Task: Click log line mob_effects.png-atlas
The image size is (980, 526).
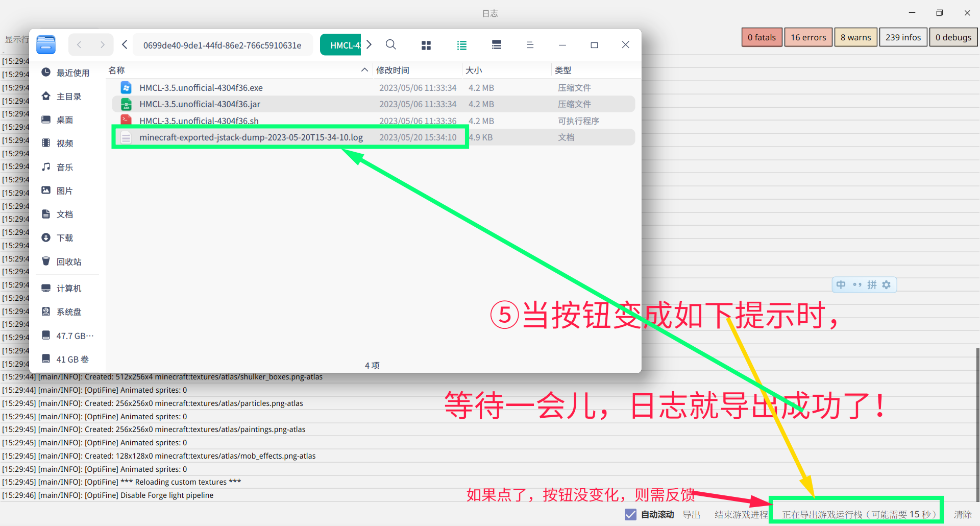Action: [x=159, y=456]
